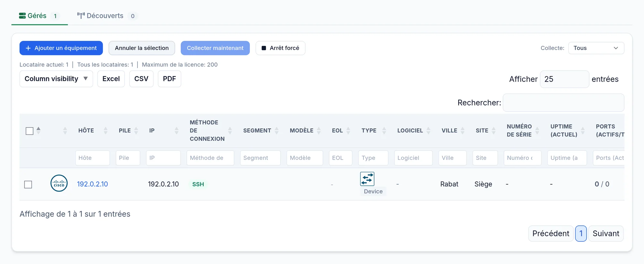The width and height of the screenshot is (644, 264).
Task: Check the row checkbox for 192.0.2.10
Action: point(28,185)
